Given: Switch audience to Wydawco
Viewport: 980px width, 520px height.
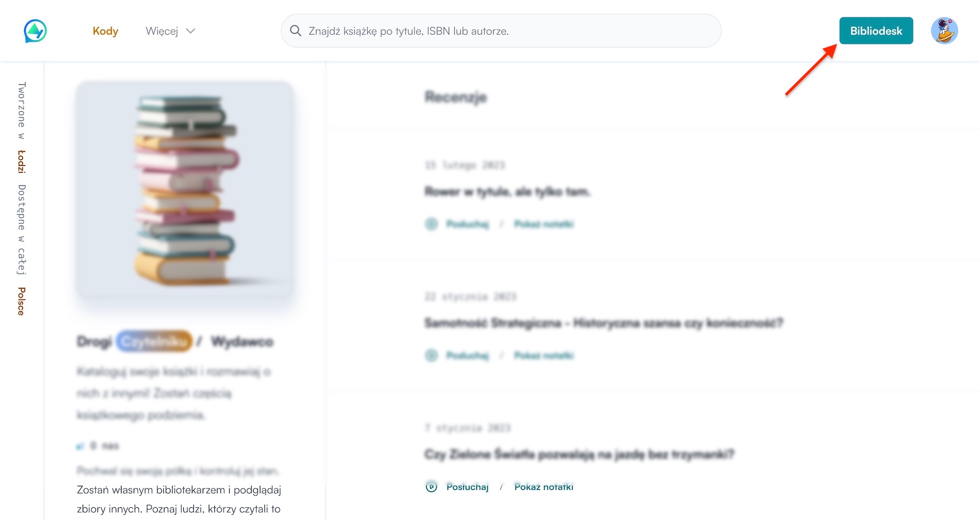Looking at the screenshot, I should 242,341.
